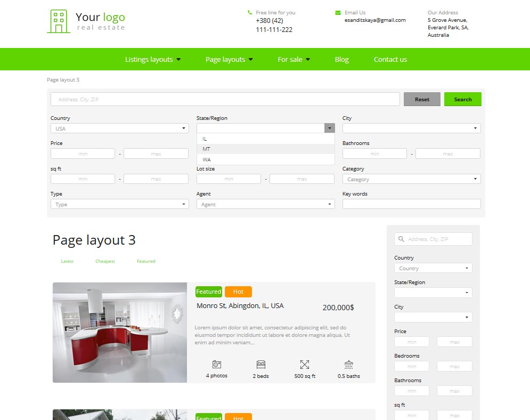Click the Your logo real estate text
Image resolution: width=530 pixels, height=420 pixels.
click(100, 21)
